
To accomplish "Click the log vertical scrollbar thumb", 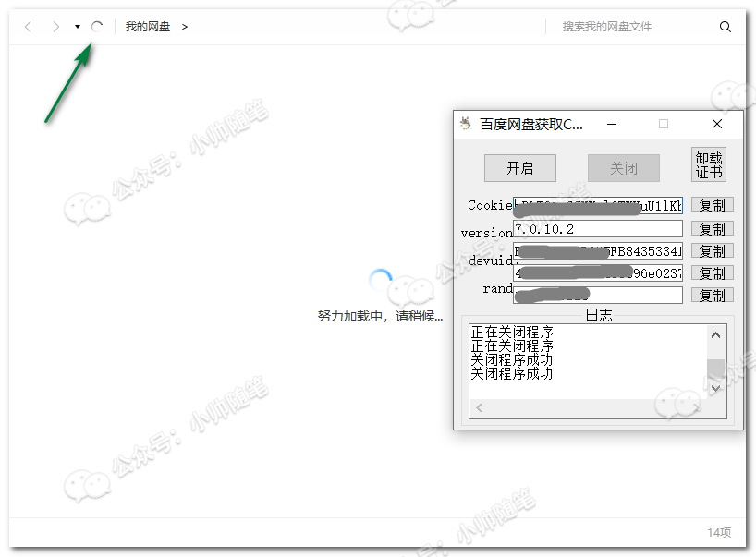I will tap(716, 368).
